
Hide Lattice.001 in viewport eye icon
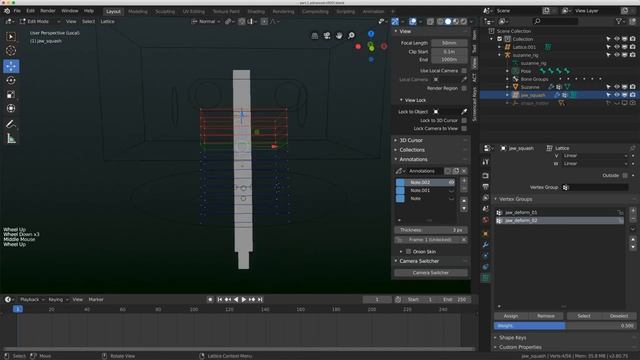coord(617,47)
